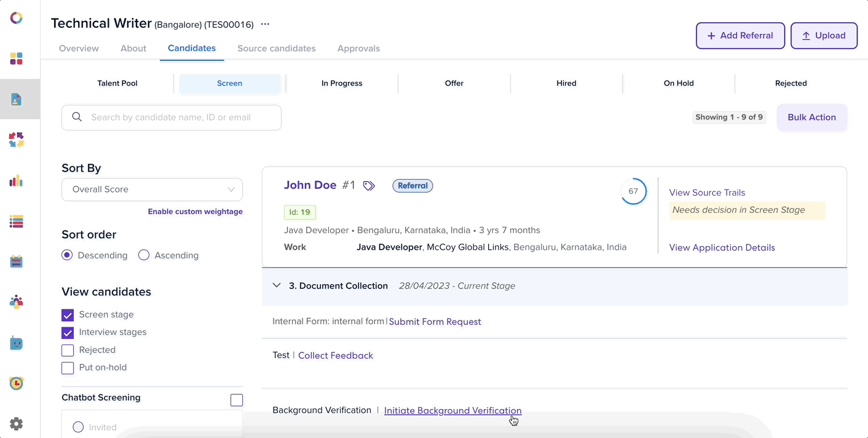Open the three-dot menu beside job title
The image size is (868, 438).
tap(265, 24)
